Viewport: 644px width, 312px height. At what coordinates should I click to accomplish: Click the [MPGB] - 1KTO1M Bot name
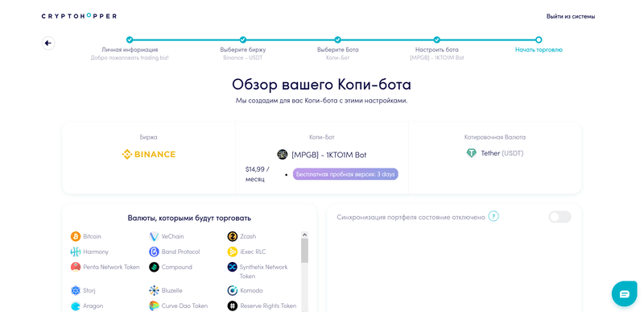pyautogui.click(x=329, y=155)
